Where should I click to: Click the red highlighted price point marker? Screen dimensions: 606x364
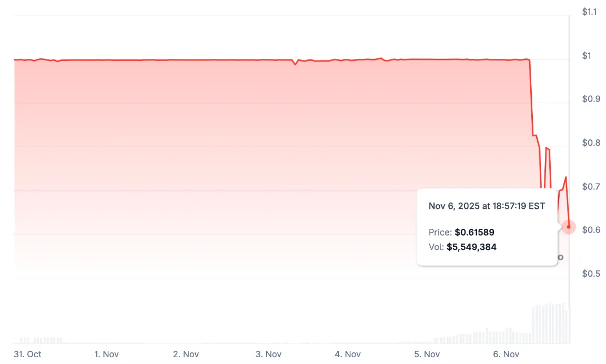tap(569, 227)
